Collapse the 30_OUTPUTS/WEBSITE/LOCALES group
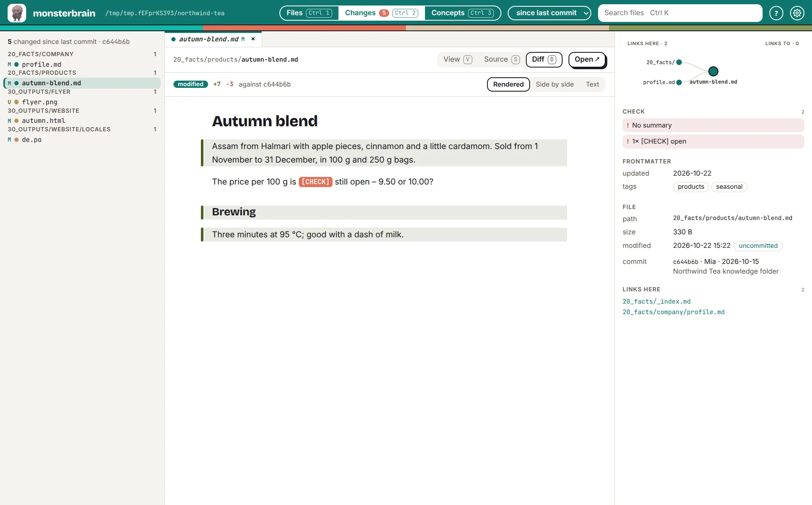 82,129
